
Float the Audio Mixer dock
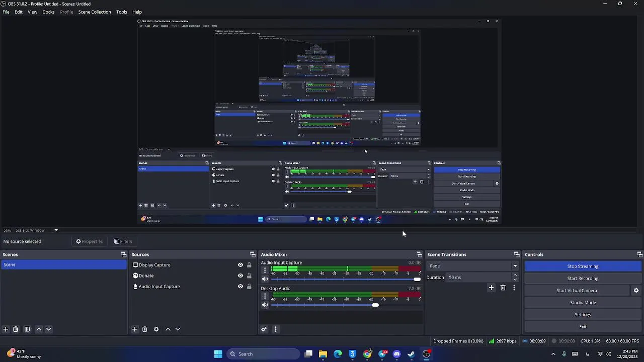419,254
